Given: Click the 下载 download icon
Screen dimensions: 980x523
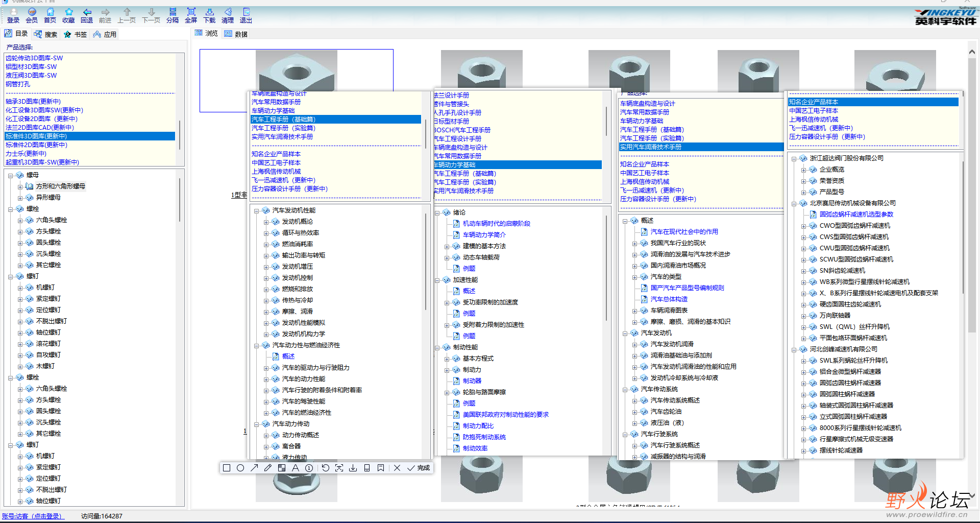Looking at the screenshot, I should coord(209,16).
